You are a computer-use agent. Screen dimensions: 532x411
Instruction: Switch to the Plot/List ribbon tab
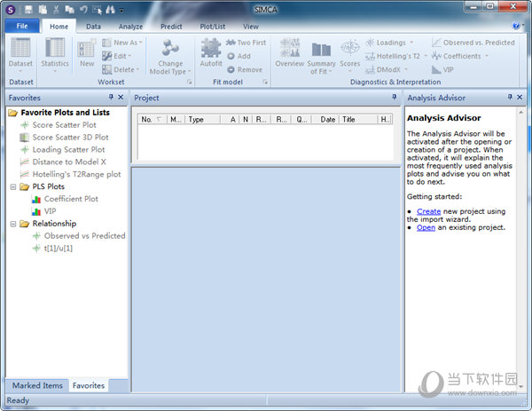pyautogui.click(x=213, y=27)
